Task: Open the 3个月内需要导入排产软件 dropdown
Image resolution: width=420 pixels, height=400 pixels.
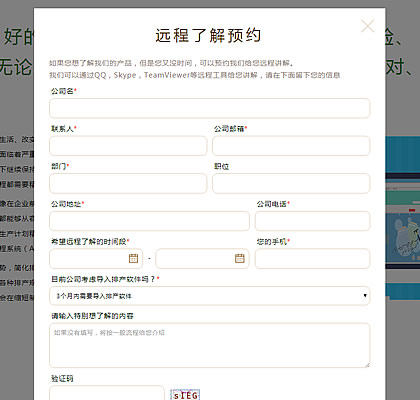Action: click(210, 296)
